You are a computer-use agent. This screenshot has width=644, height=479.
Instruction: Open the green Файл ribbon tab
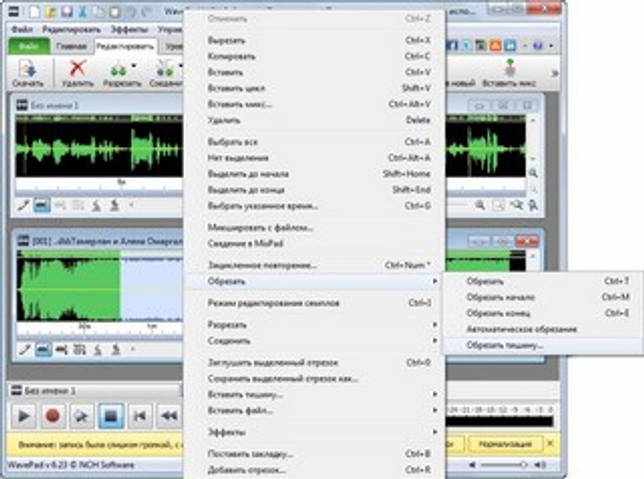pos(29,46)
